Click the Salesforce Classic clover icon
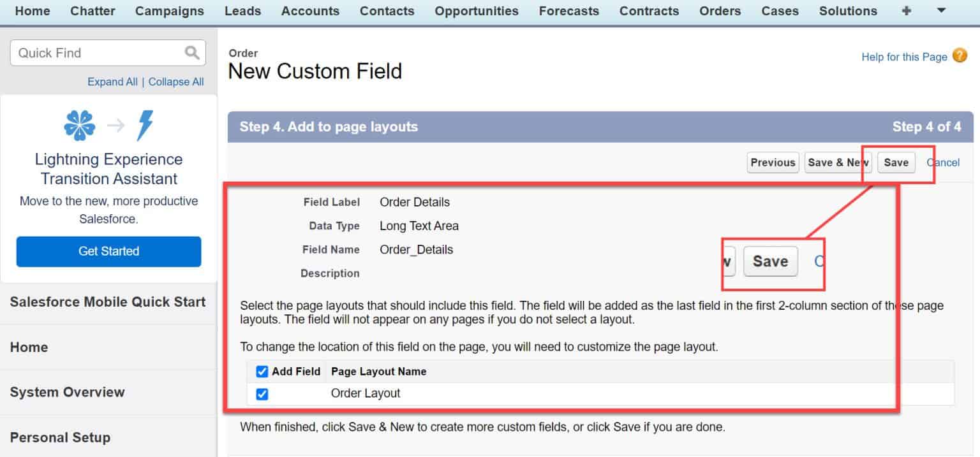The width and height of the screenshot is (980, 457). (79, 123)
